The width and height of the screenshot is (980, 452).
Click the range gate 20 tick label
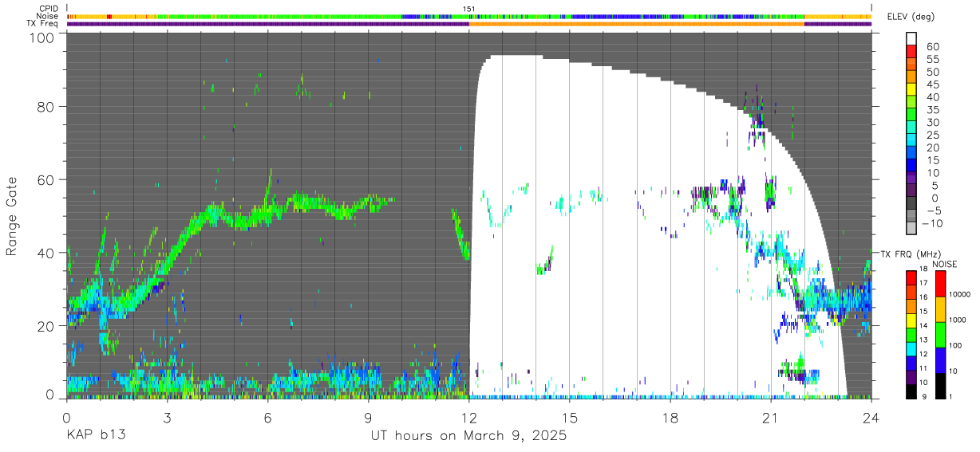pos(46,326)
